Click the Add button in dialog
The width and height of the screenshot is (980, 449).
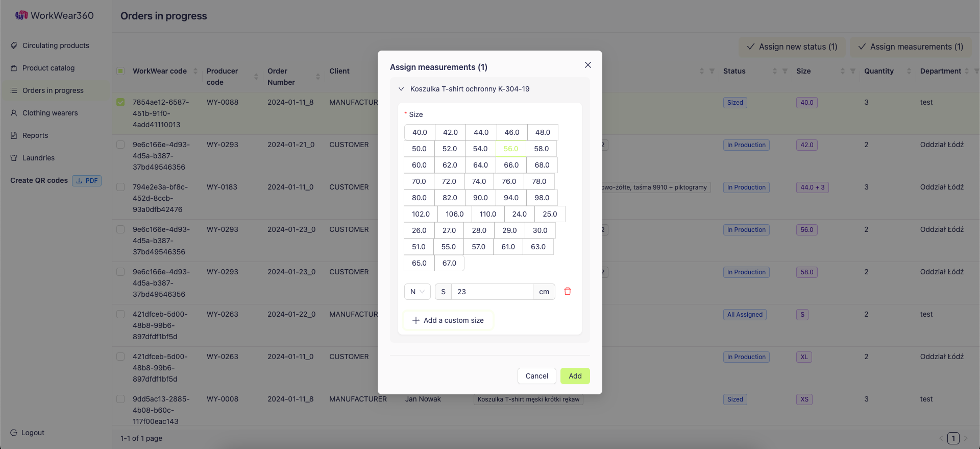pyautogui.click(x=575, y=376)
